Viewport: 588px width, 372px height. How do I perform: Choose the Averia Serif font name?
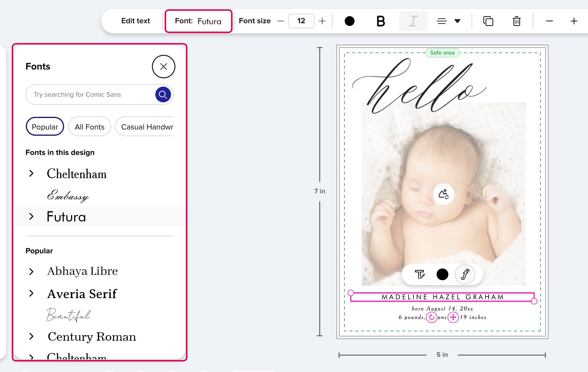82,293
